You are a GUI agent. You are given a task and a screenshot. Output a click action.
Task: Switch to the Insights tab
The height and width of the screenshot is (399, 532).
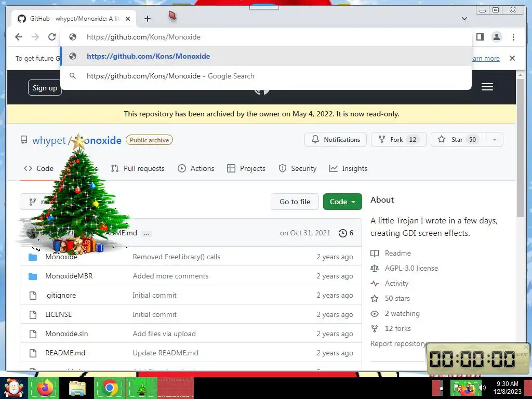point(349,169)
